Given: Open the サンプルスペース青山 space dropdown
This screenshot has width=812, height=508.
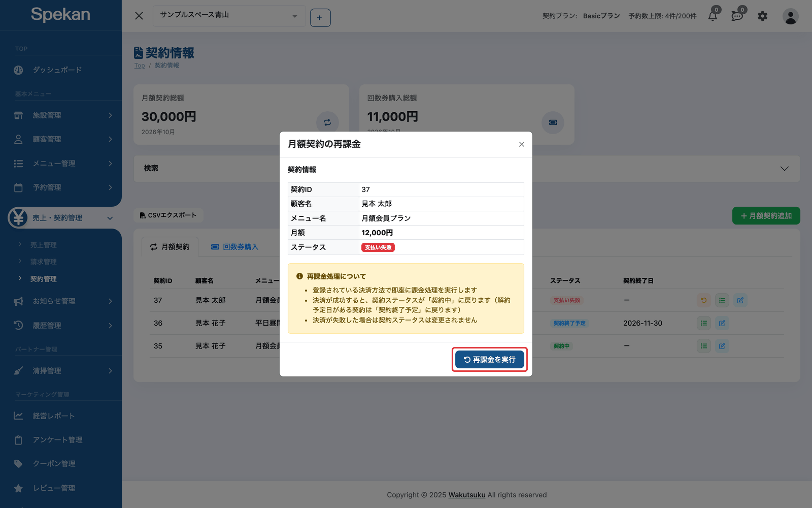Looking at the screenshot, I should tap(229, 16).
